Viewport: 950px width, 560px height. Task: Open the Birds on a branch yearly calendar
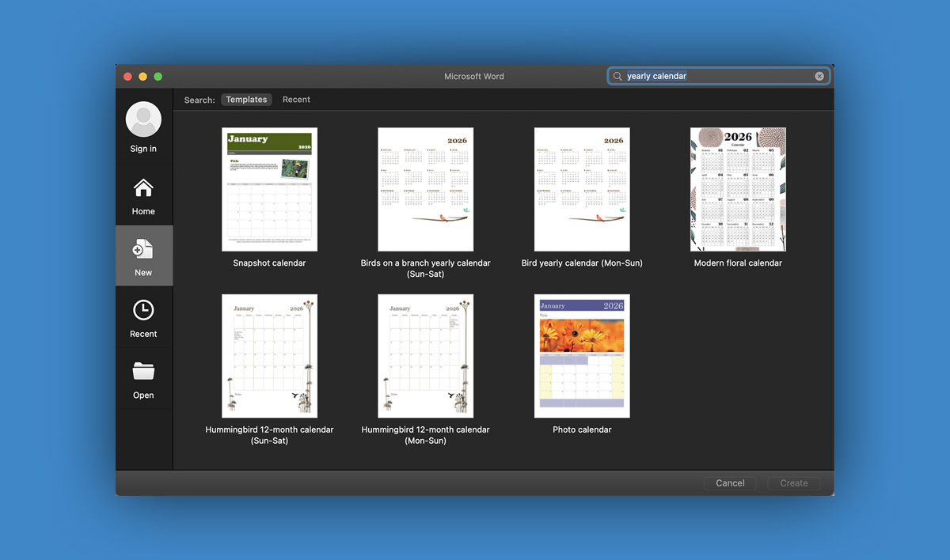coord(425,189)
